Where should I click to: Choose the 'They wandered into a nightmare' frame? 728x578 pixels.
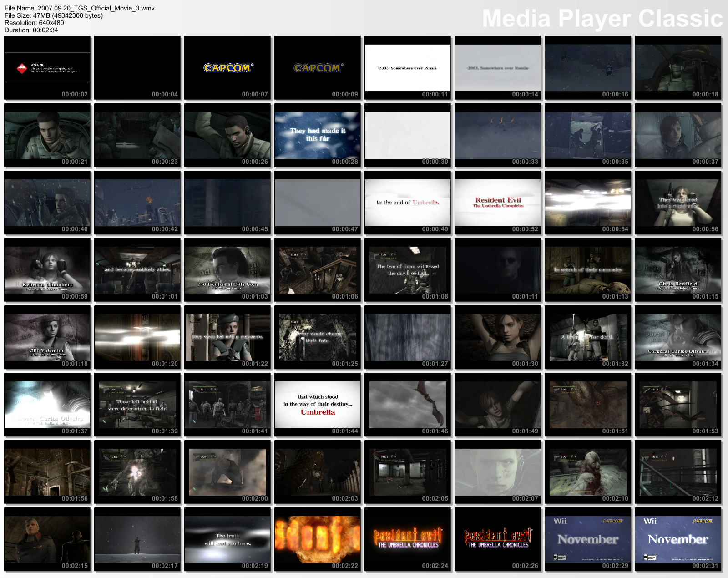[678, 203]
